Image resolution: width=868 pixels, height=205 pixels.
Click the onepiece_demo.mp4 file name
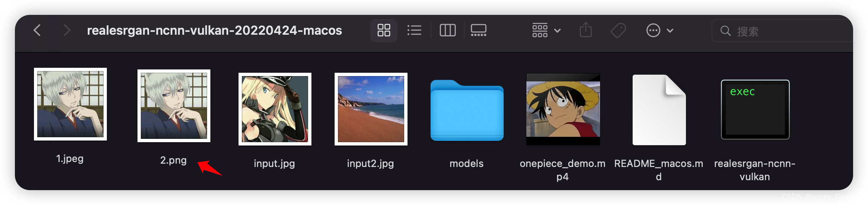(x=563, y=170)
